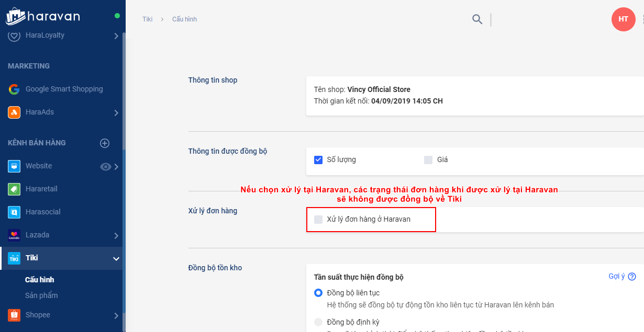Click the Hararetail channel icon

click(x=14, y=189)
